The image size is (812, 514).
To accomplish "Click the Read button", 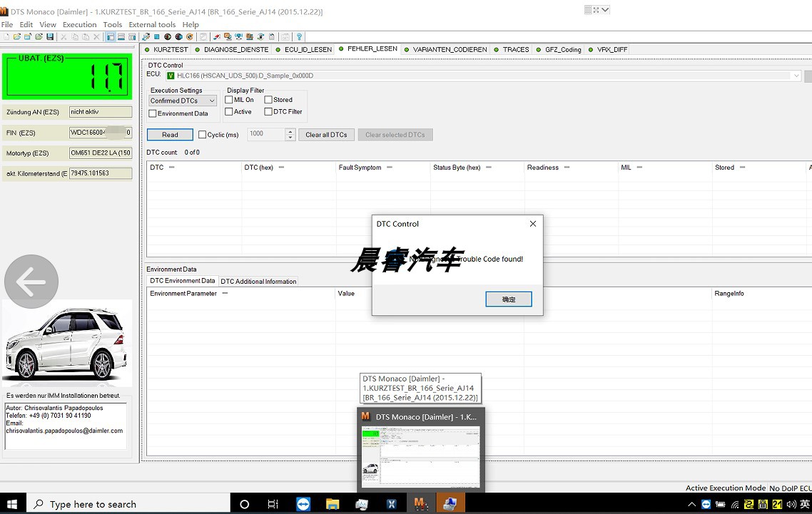I will (x=170, y=135).
